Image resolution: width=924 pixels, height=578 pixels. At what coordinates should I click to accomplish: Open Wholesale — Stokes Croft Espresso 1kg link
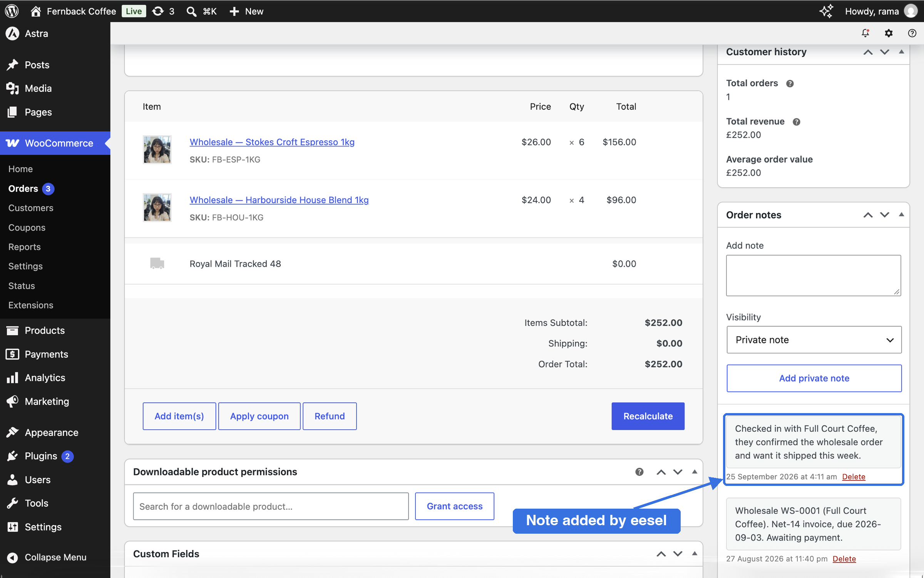272,142
